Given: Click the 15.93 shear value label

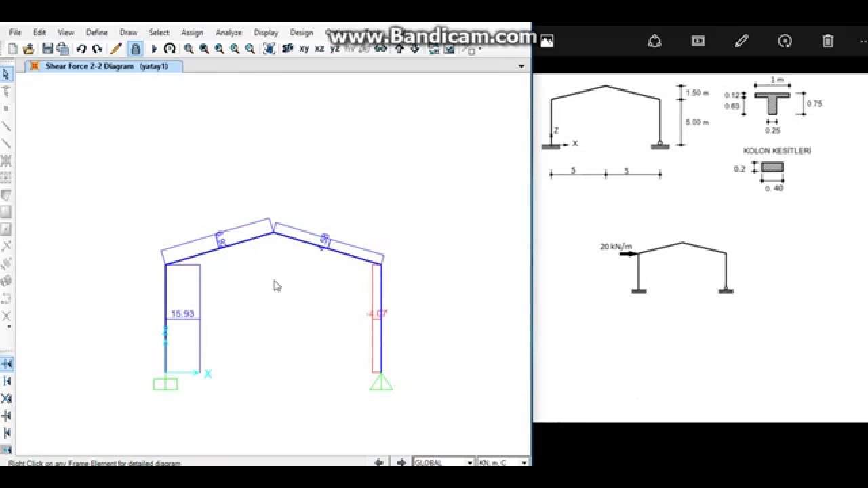Looking at the screenshot, I should tap(182, 314).
